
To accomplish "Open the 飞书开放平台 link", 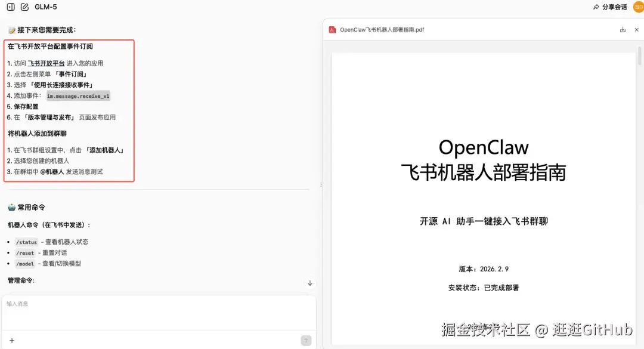I will coord(46,63).
